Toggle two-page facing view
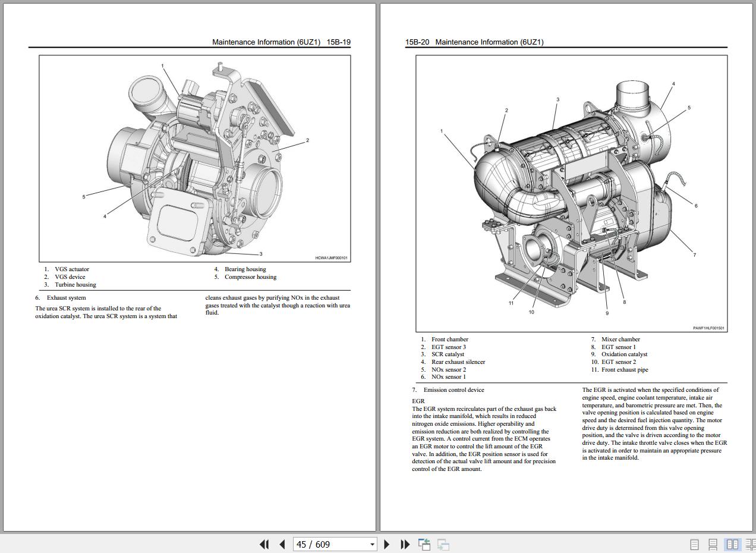 732,544
